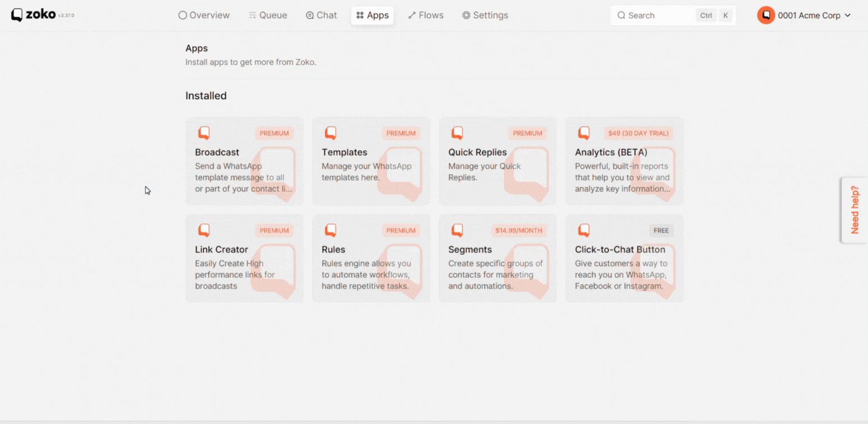
Task: Click the PREMIUM badge on Link Creator
Action: pyautogui.click(x=274, y=231)
